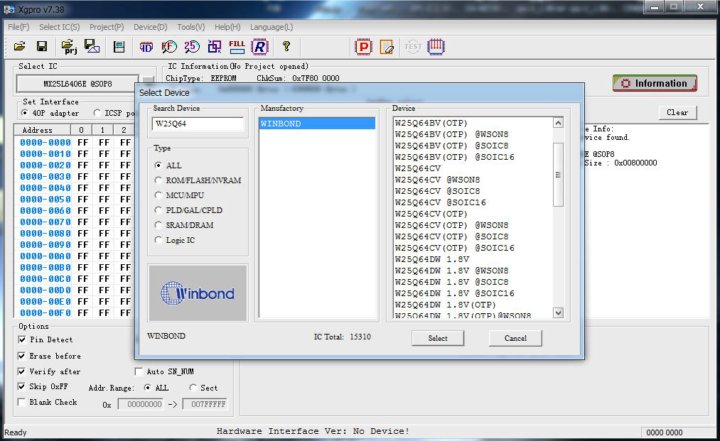This screenshot has width=720, height=441.
Task: Click device list scroll up arrow
Action: 558,123
